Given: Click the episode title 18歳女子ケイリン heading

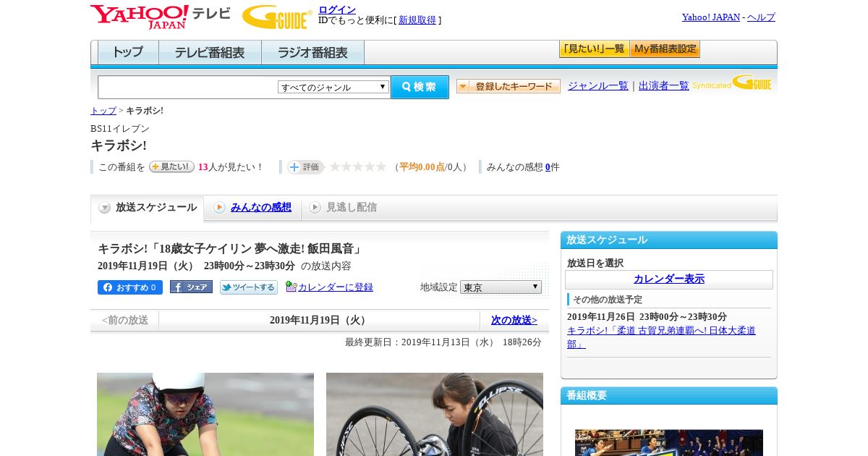Looking at the screenshot, I should point(231,249).
